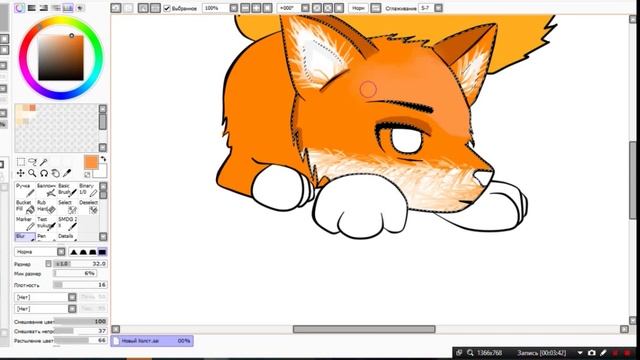
Task: Select the rotate view tool
Action: [44, 173]
